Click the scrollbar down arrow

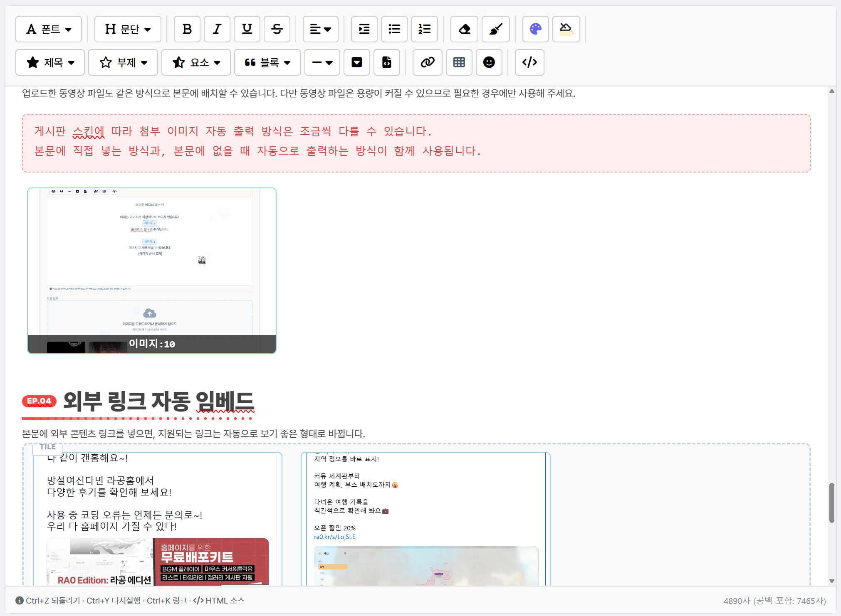click(x=832, y=581)
